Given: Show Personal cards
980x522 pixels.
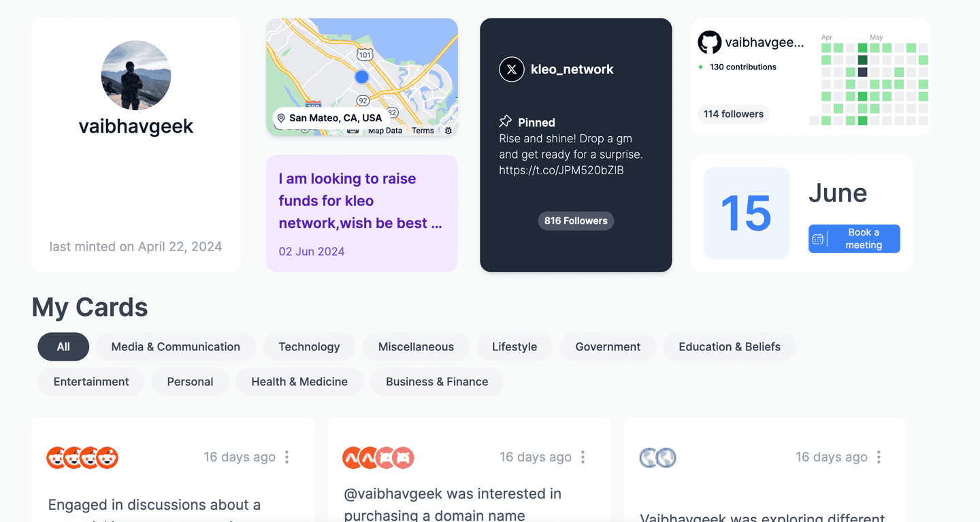Looking at the screenshot, I should 191,382.
